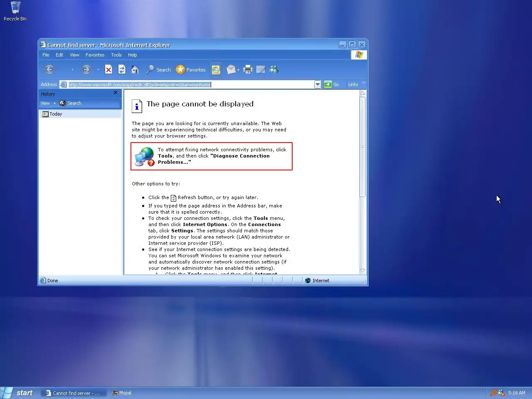Click Search in the History panel
532x399 pixels.
click(70, 103)
